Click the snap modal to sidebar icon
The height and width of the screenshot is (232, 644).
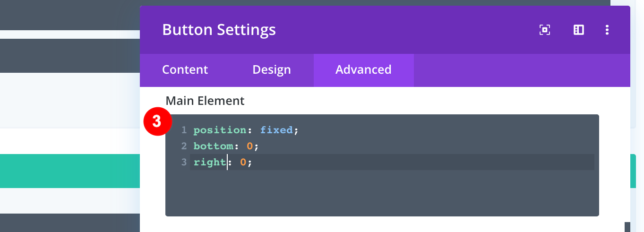(579, 30)
